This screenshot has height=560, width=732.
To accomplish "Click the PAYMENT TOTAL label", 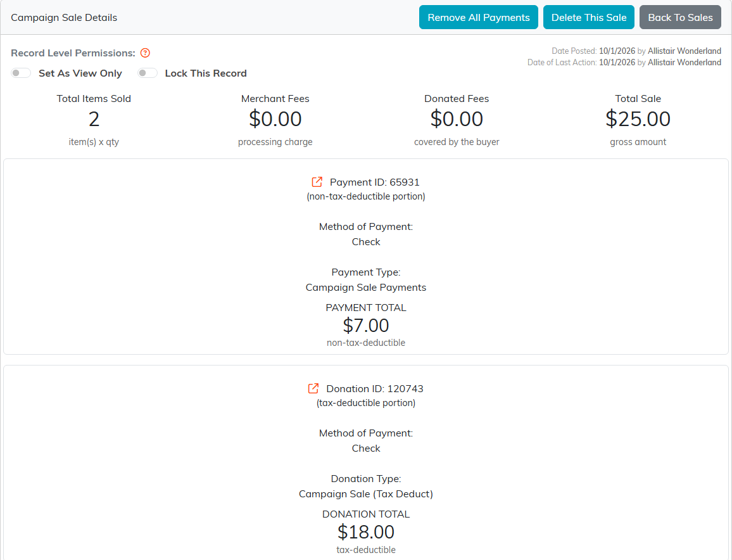I will pos(366,307).
